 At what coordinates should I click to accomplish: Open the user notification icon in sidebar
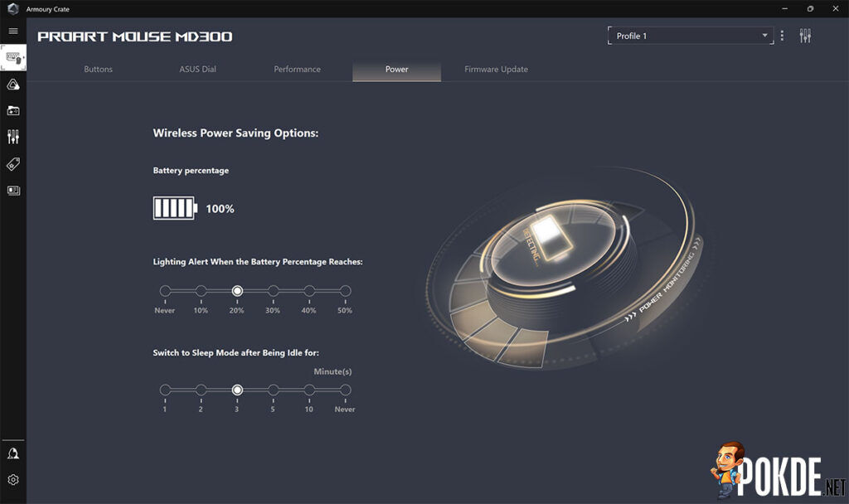tap(13, 453)
